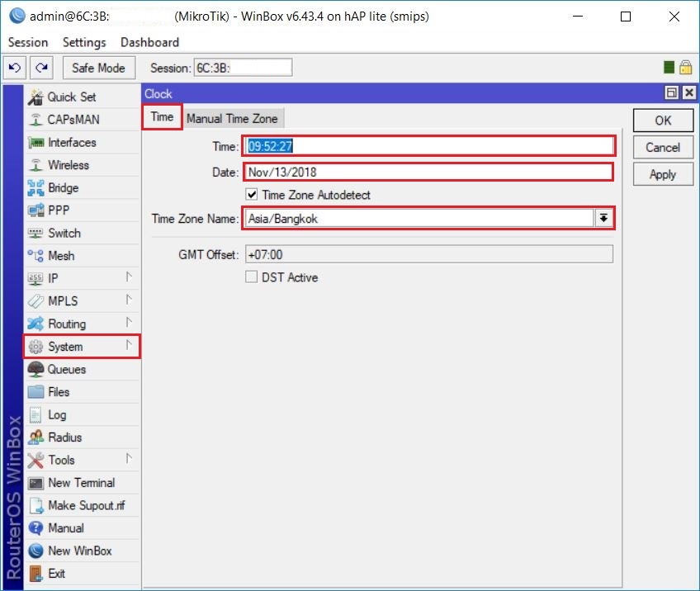Click the Cancel button
Viewport: 700px width, 591px height.
pos(663,147)
